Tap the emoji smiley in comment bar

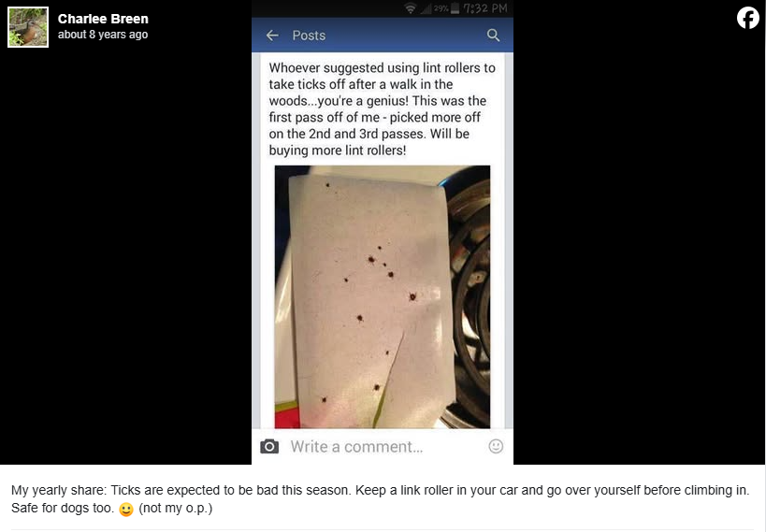pyautogui.click(x=496, y=446)
